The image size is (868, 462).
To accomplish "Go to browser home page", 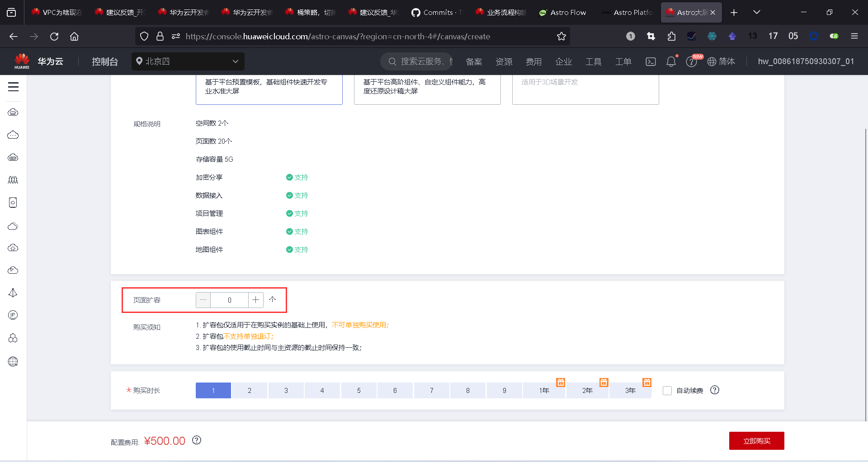I will [74, 36].
